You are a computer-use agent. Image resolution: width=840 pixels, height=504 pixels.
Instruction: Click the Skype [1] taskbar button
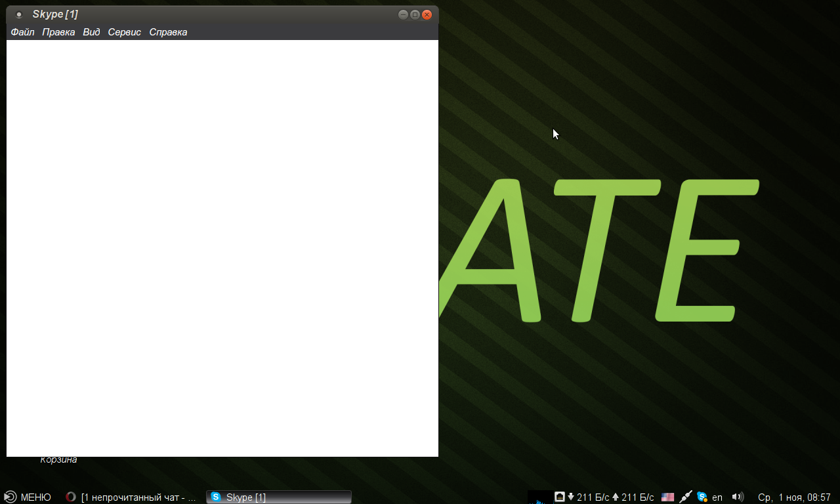(x=278, y=497)
